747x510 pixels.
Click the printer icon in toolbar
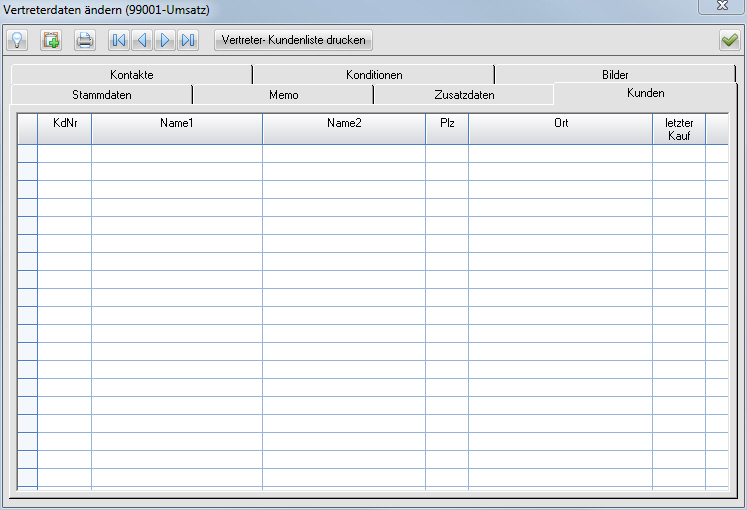point(85,40)
